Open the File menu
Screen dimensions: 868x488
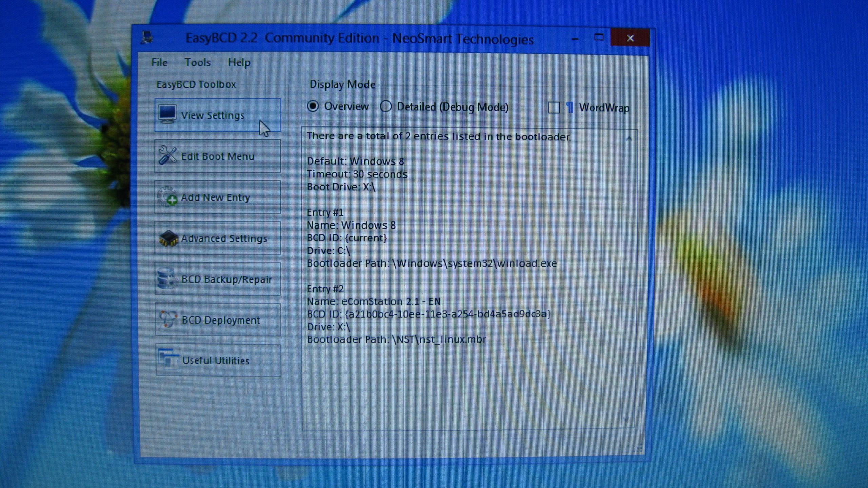(159, 62)
